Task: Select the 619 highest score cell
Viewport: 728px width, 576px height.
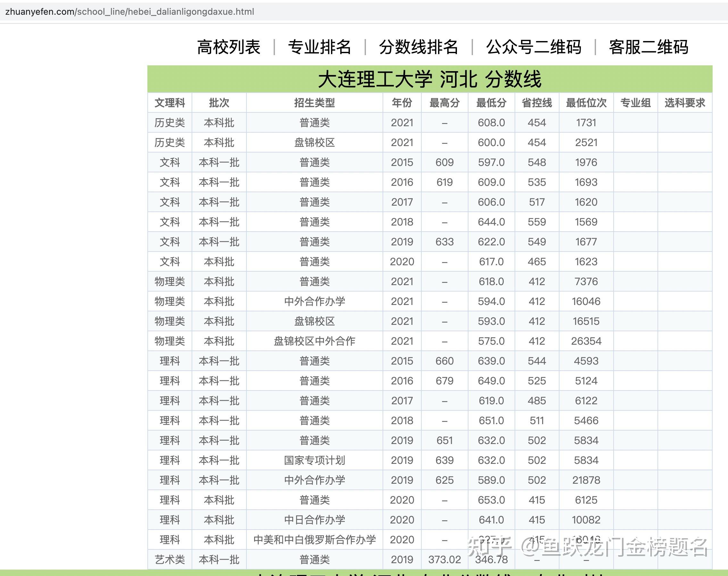Action: click(x=444, y=183)
